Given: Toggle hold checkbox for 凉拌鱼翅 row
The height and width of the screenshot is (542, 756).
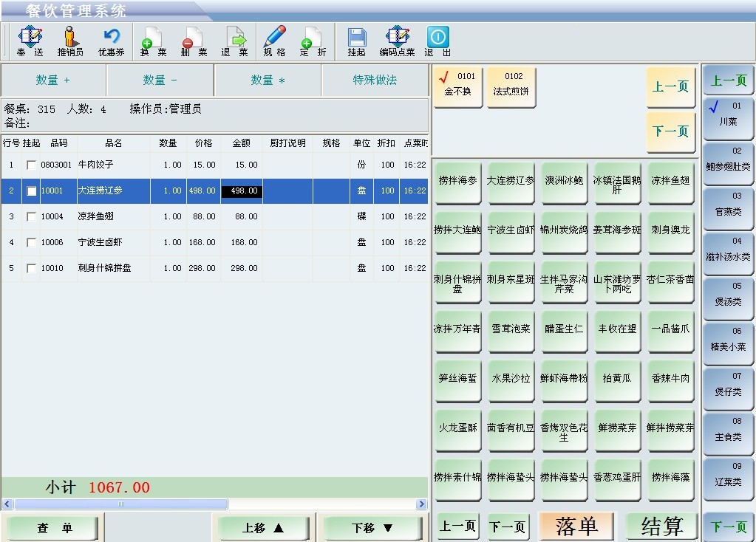Looking at the screenshot, I should click(31, 217).
